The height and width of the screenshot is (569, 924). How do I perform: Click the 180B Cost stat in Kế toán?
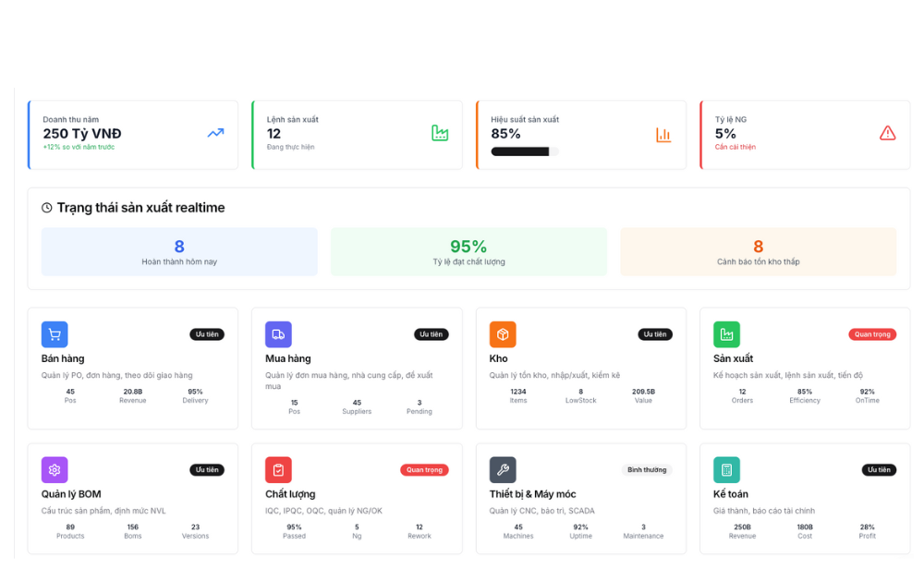[x=805, y=531]
